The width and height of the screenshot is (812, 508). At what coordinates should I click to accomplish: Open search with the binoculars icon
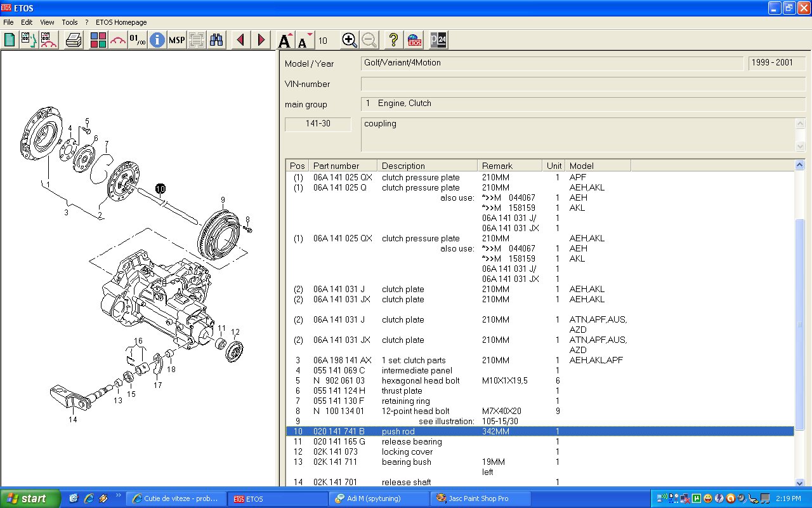(216, 40)
